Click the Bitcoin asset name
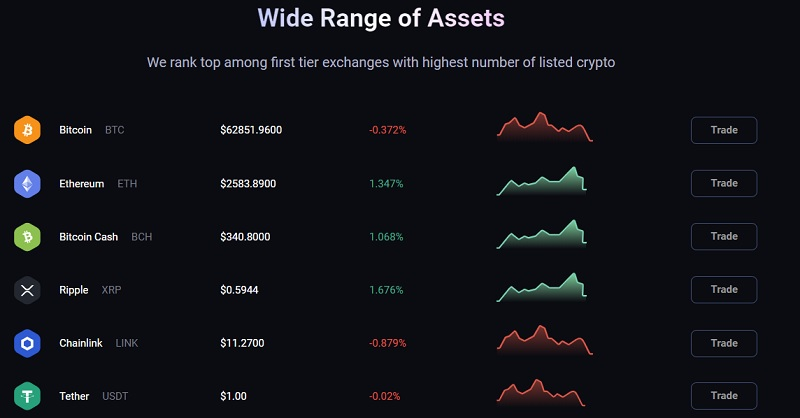 (76, 130)
